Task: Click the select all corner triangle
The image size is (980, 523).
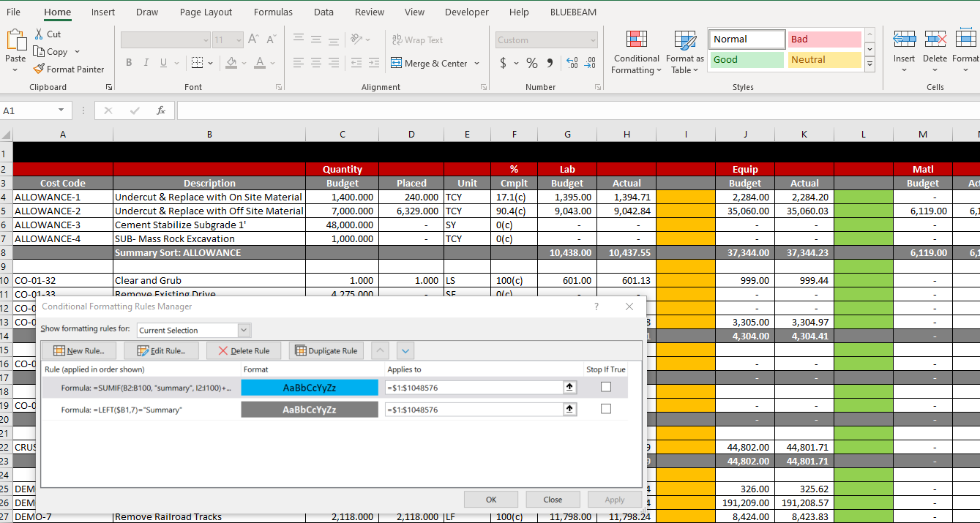Action: 7,135
